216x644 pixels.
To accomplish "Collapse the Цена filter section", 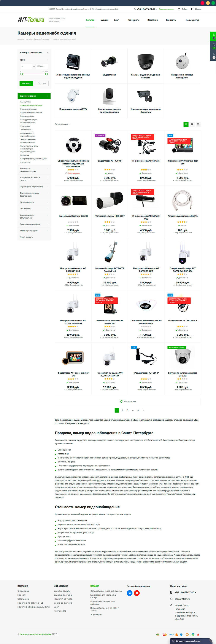I will (48, 60).
